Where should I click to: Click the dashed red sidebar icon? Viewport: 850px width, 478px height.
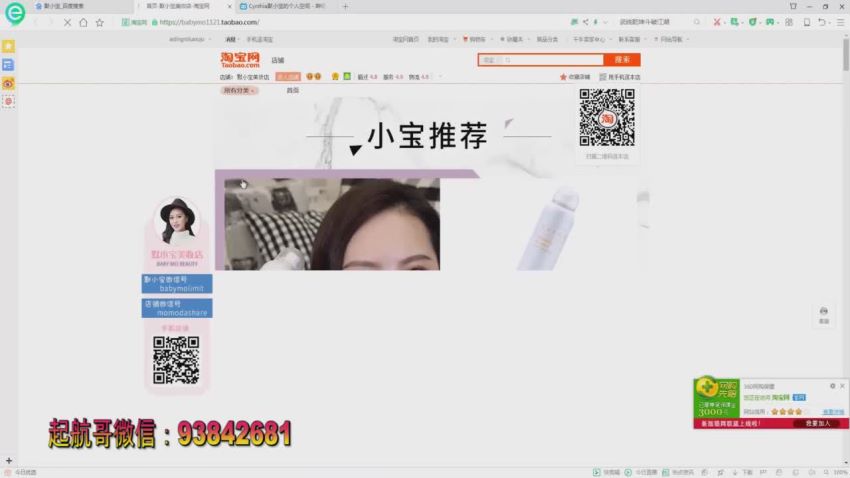tap(8, 101)
